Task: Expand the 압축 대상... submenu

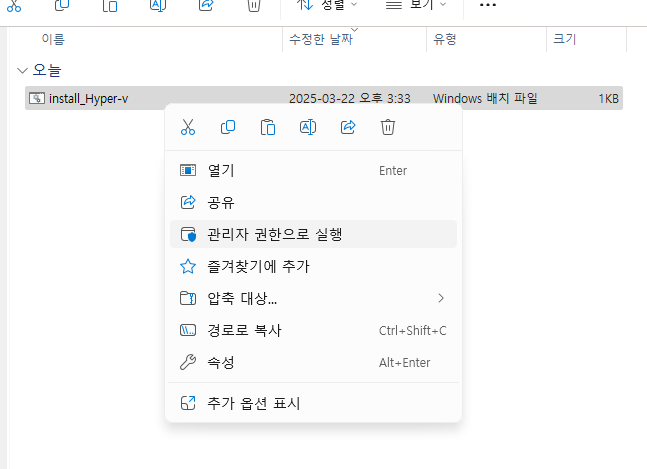Action: pos(441,298)
